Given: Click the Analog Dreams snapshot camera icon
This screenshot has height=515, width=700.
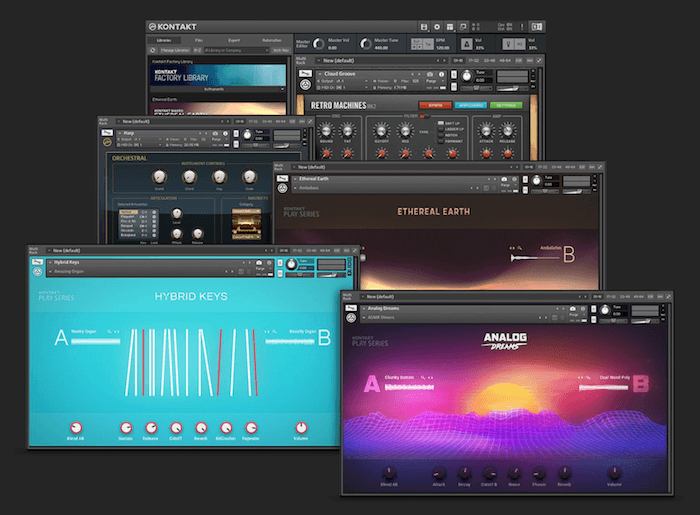Looking at the screenshot, I should point(572,309).
